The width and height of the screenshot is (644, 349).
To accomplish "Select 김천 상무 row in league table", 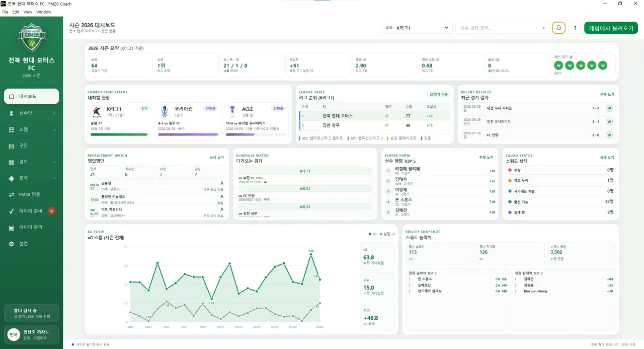I will pyautogui.click(x=374, y=125).
